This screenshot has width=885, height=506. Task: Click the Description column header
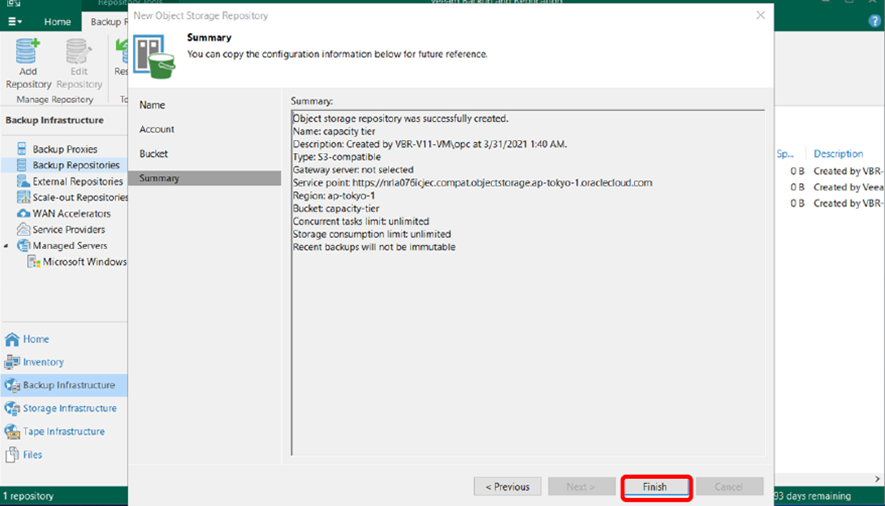coord(838,153)
